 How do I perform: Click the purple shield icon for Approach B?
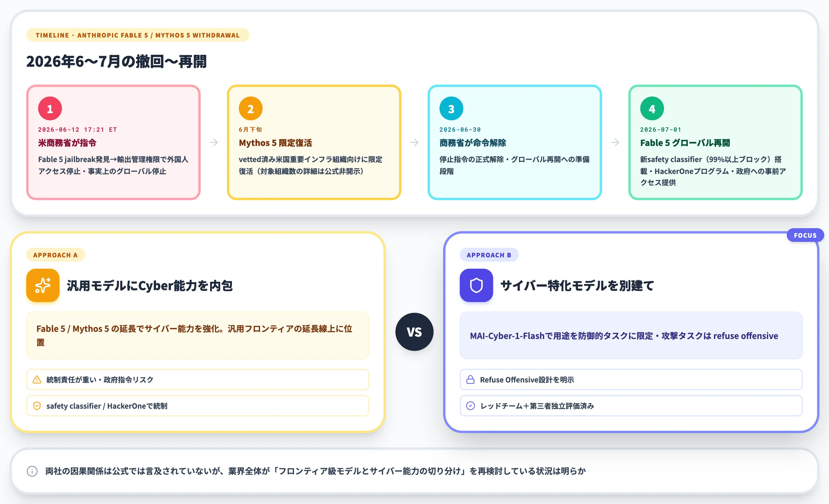click(x=476, y=285)
